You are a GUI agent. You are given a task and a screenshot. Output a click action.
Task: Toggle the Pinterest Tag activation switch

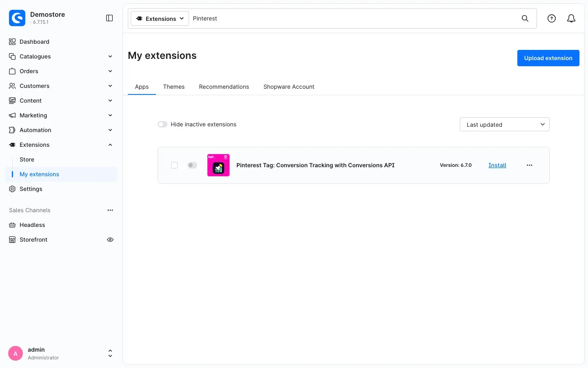click(x=192, y=165)
